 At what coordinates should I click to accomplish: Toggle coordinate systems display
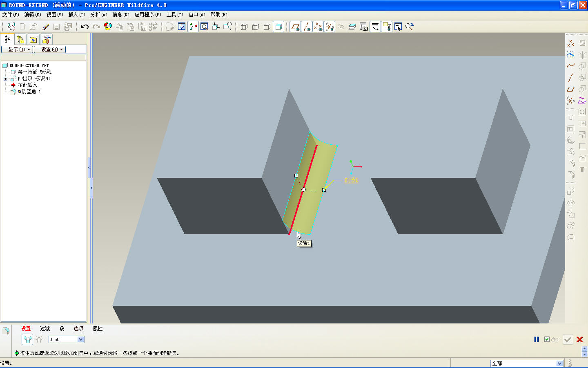tap(330, 27)
